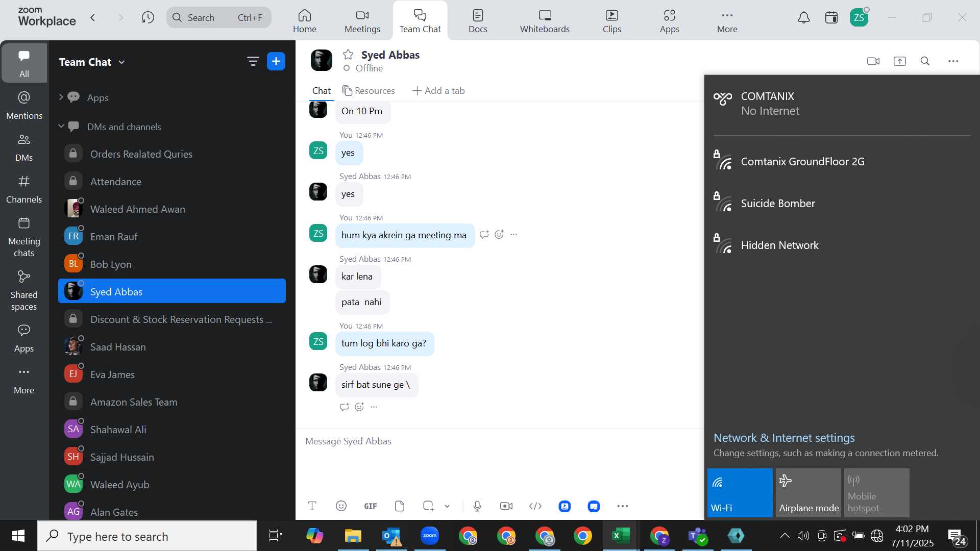980x551 pixels.
Task: Open the Resources tab in chat
Action: [369, 90]
